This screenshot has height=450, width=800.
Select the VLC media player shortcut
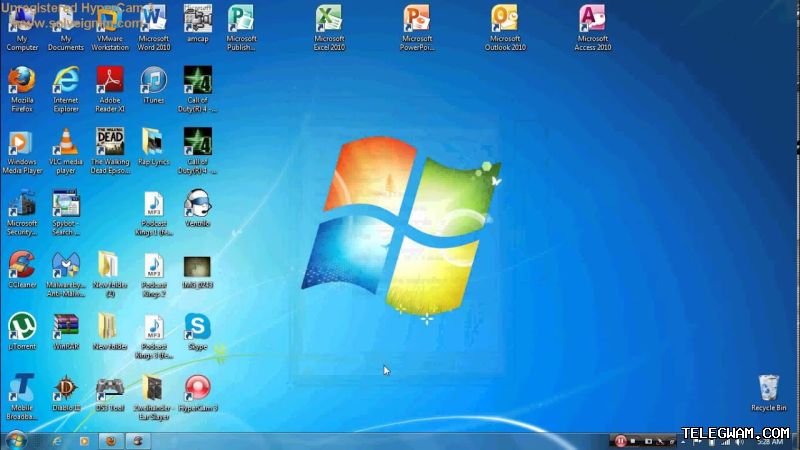click(x=66, y=152)
